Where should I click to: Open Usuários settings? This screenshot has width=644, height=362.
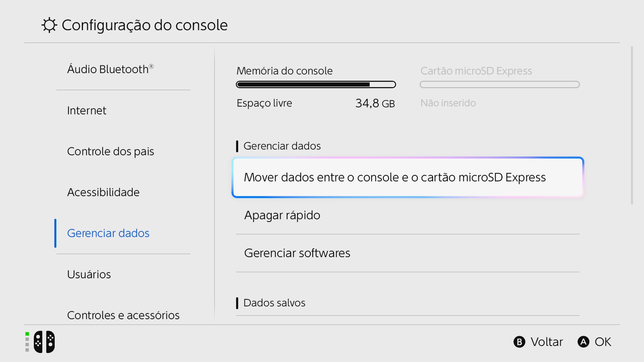point(89,275)
